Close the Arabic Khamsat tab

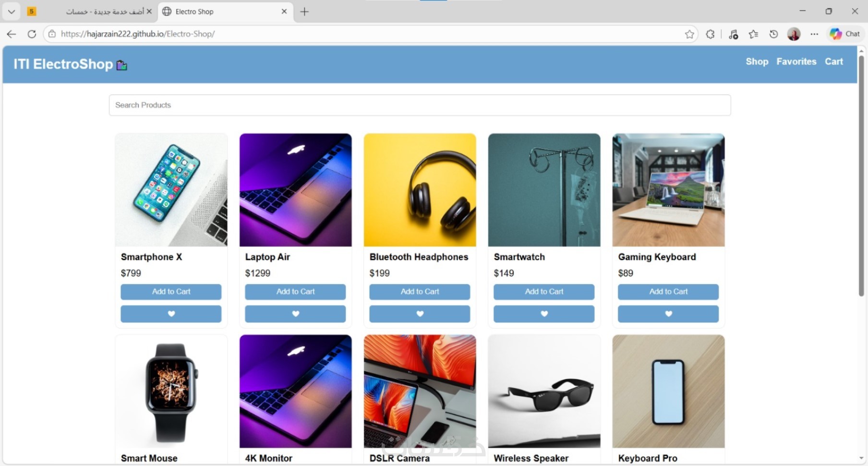(x=149, y=12)
